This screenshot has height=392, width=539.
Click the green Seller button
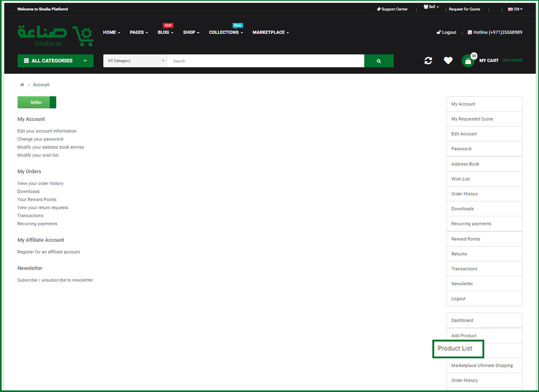coord(36,102)
